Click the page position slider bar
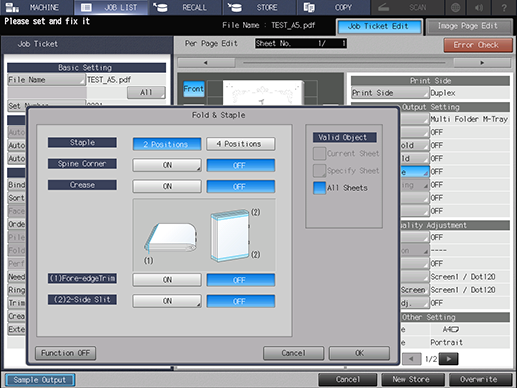 click(344, 63)
